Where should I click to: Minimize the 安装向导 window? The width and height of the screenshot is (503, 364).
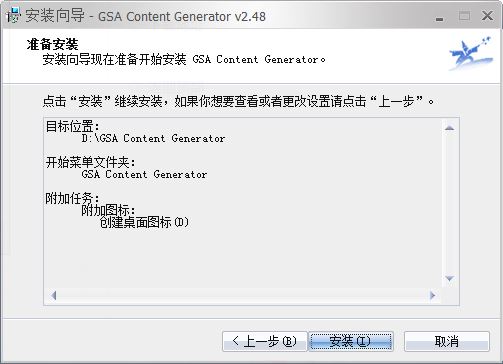coord(439,17)
